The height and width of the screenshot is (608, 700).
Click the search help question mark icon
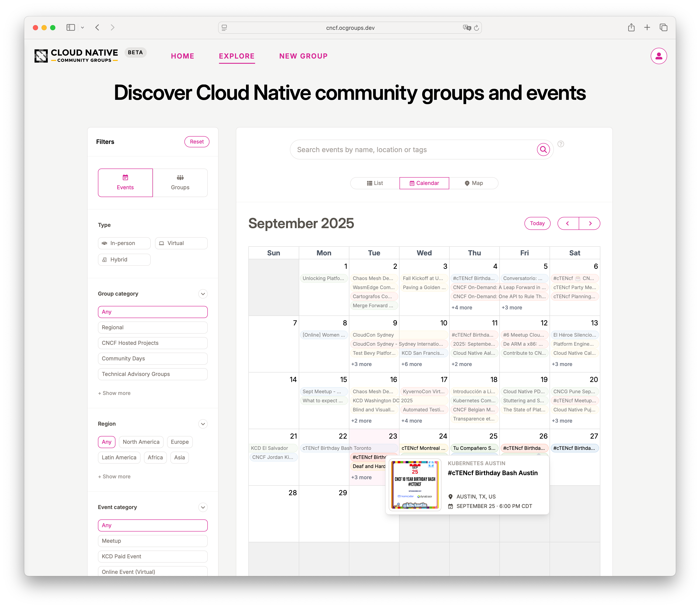click(x=561, y=144)
